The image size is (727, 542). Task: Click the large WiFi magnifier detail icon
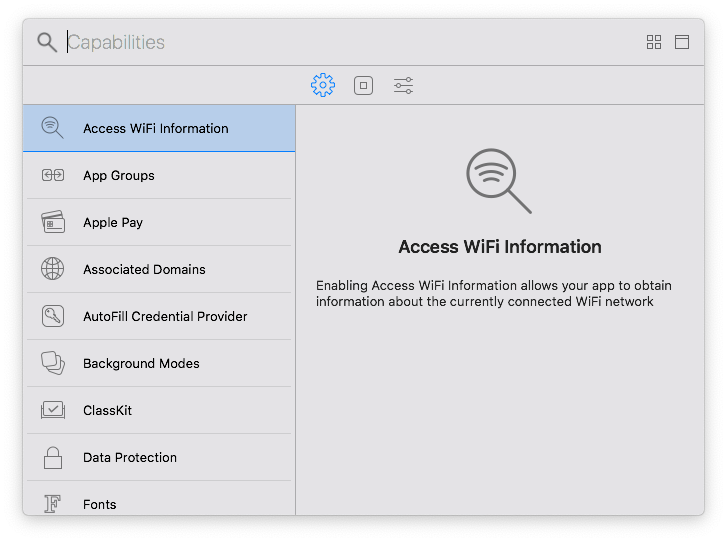click(498, 181)
